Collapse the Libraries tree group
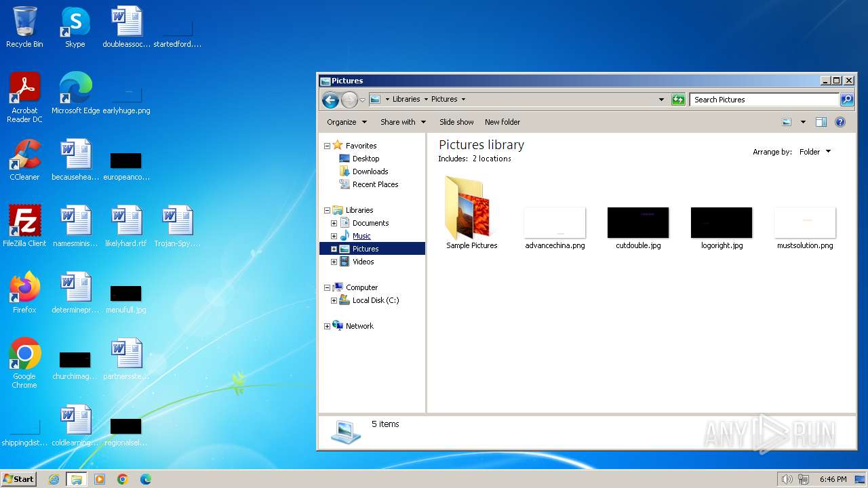 coord(327,210)
